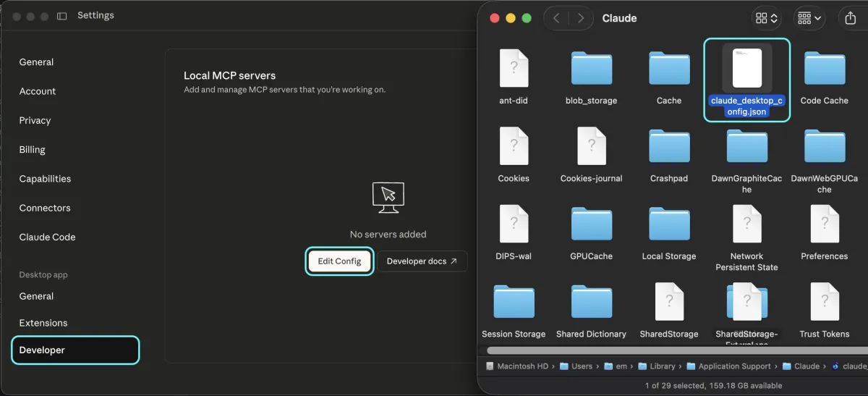Open Developer settings
868x396 pixels.
[x=76, y=350]
